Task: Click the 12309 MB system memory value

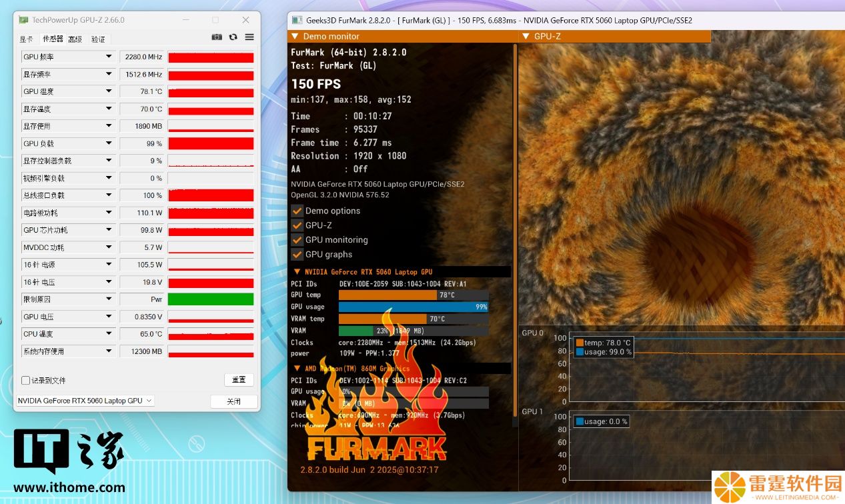Action: click(x=142, y=351)
